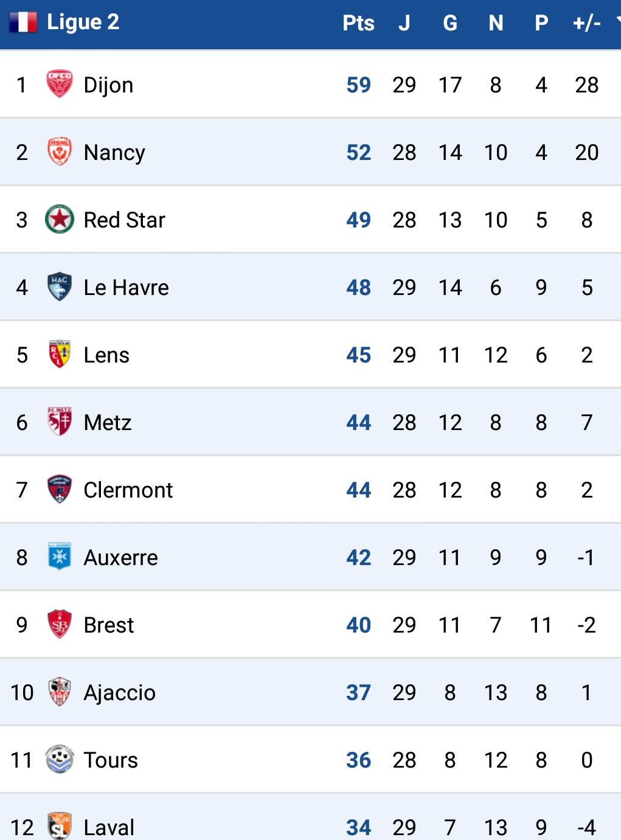Tap the French flag icon

(23, 23)
